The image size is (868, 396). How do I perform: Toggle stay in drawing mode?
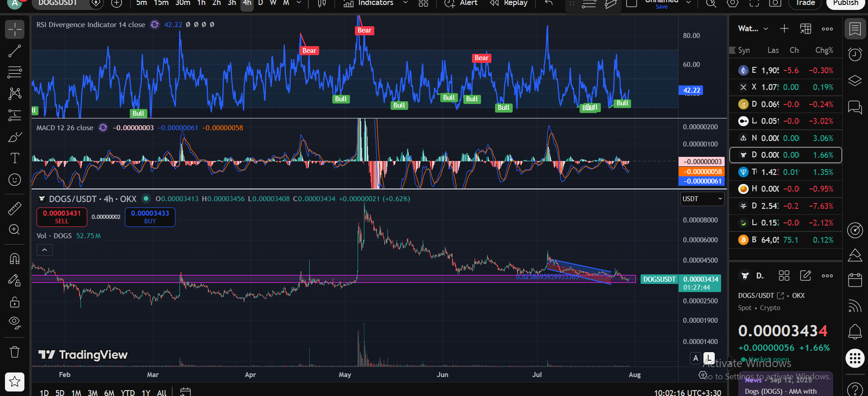tap(15, 280)
